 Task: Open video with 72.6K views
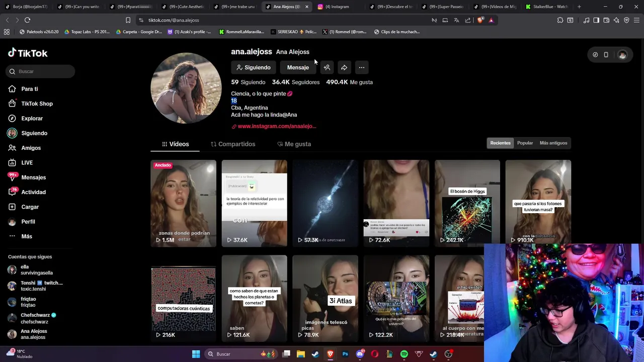396,203
